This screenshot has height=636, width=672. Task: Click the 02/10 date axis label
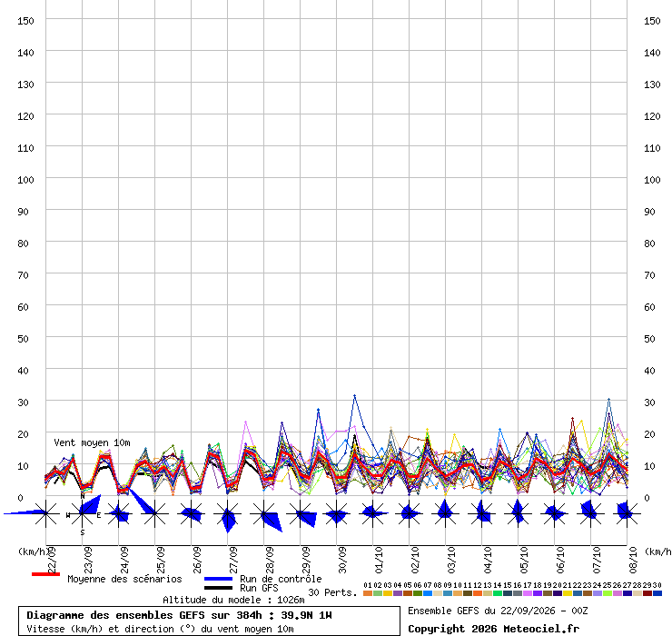click(x=415, y=560)
